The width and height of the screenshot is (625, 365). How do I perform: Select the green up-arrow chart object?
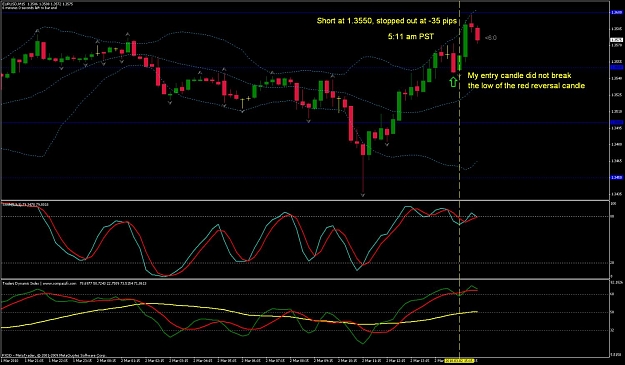(453, 82)
